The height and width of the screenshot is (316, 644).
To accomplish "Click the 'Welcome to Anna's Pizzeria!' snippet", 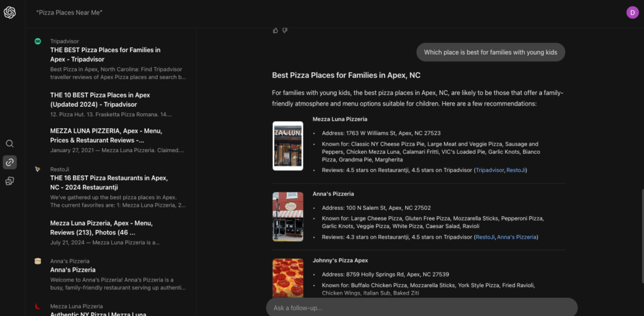I will 118,284.
